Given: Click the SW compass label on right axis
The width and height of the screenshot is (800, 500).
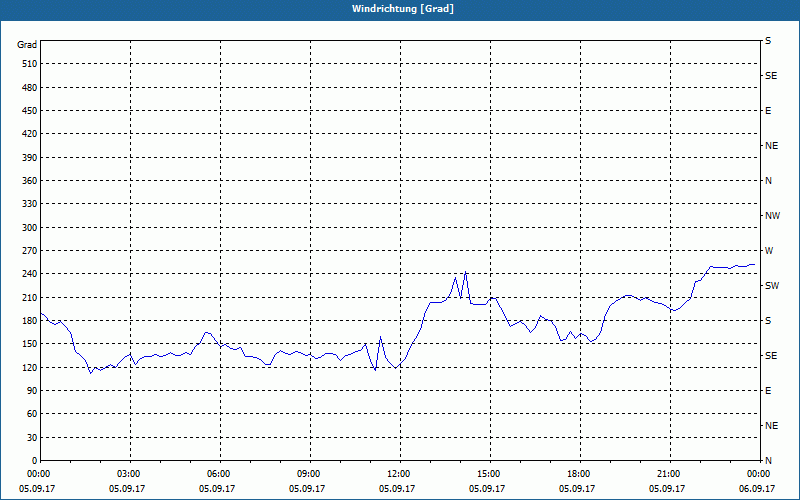Looking at the screenshot, I should coord(772,286).
